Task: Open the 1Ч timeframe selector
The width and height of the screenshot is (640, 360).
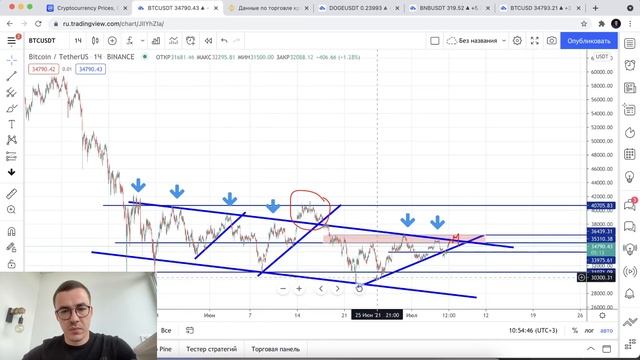Action: pos(78,40)
